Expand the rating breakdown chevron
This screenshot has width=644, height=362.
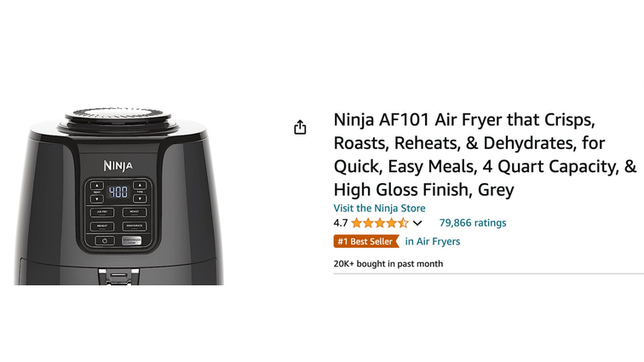tap(417, 223)
